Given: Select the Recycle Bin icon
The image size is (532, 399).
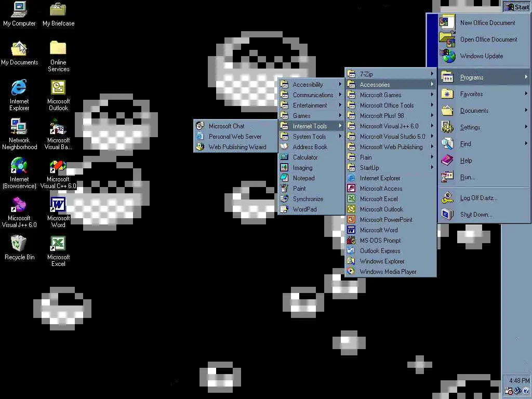Looking at the screenshot, I should (x=19, y=248).
